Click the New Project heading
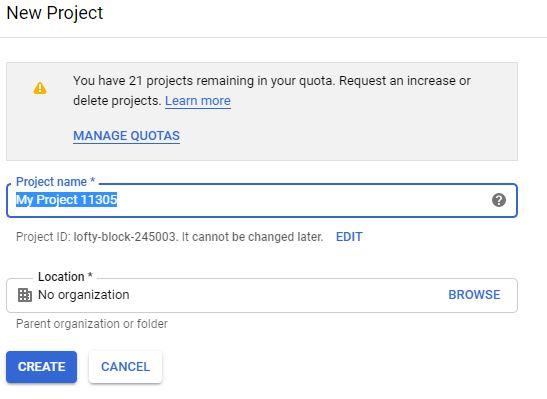 tap(55, 13)
